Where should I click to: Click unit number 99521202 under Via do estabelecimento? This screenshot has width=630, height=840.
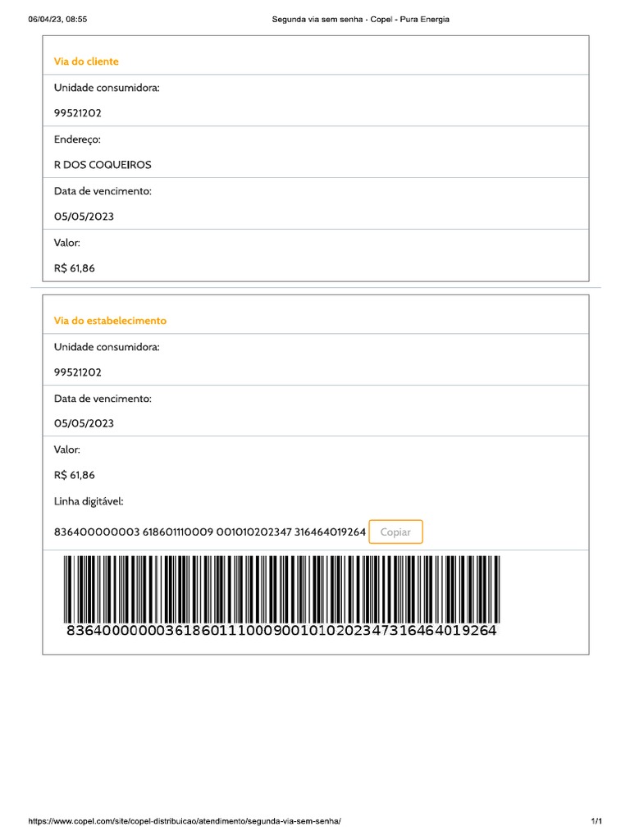tap(78, 372)
